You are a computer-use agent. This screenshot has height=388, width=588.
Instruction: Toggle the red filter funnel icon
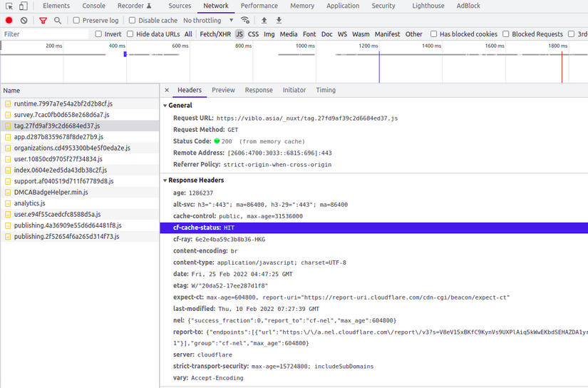(x=43, y=21)
